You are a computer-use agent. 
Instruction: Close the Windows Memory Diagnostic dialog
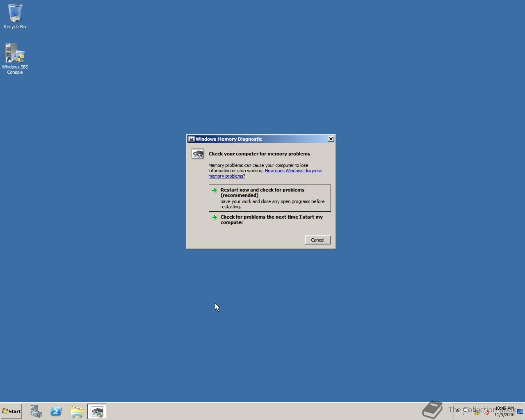[x=331, y=139]
